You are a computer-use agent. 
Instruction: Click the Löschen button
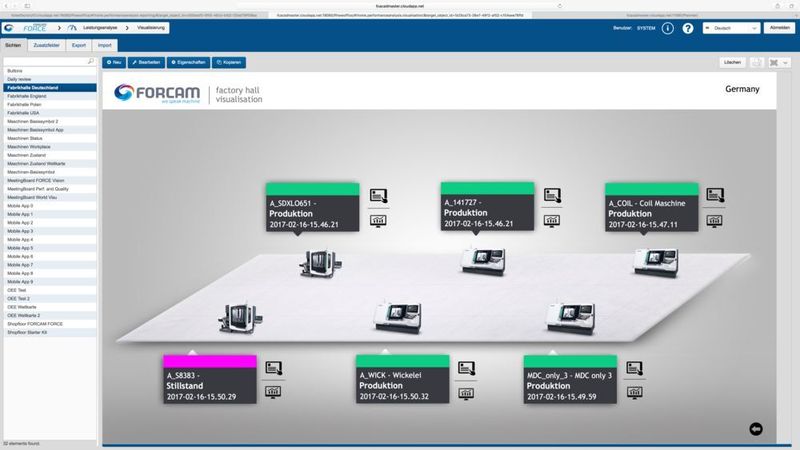click(732, 62)
